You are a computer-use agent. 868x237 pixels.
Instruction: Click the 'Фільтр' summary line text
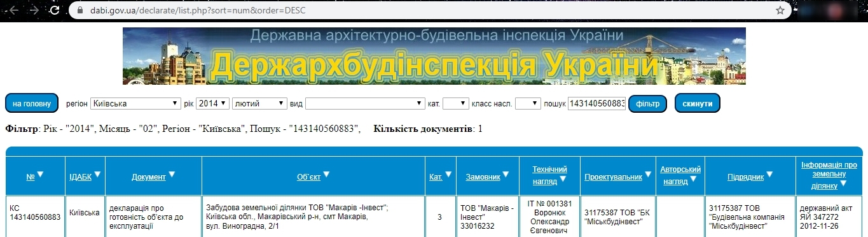(x=183, y=129)
